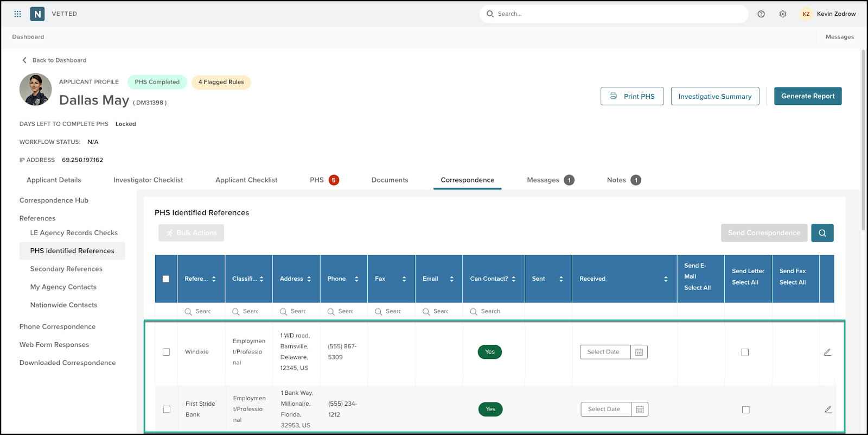Open the help question mark icon
Viewport: 868px width, 435px height.
[x=761, y=14]
